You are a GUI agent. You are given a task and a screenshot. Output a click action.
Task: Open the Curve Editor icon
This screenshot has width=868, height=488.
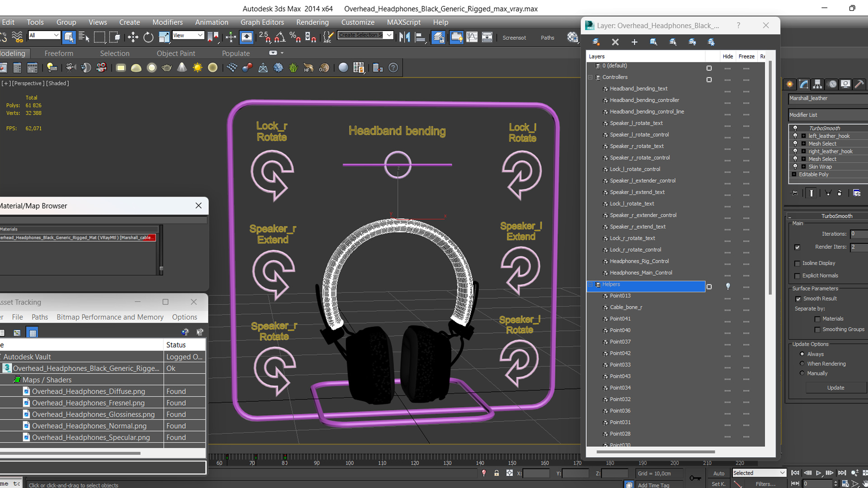pyautogui.click(x=472, y=37)
